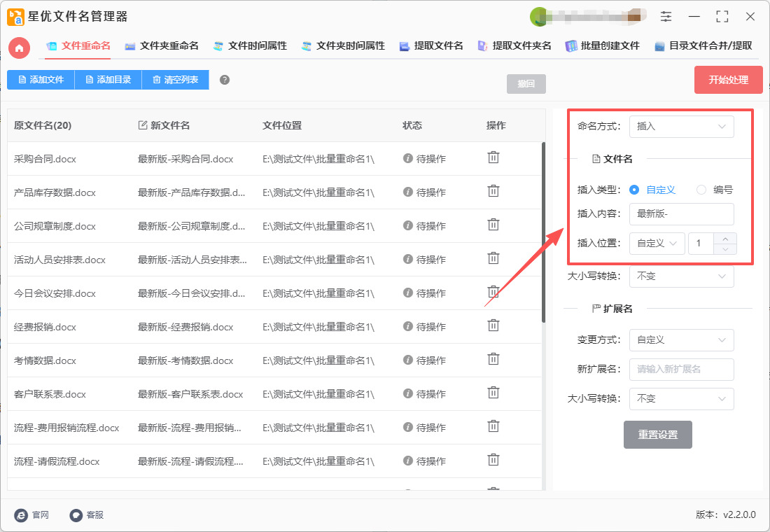Click 添加文件 button

(x=41, y=80)
